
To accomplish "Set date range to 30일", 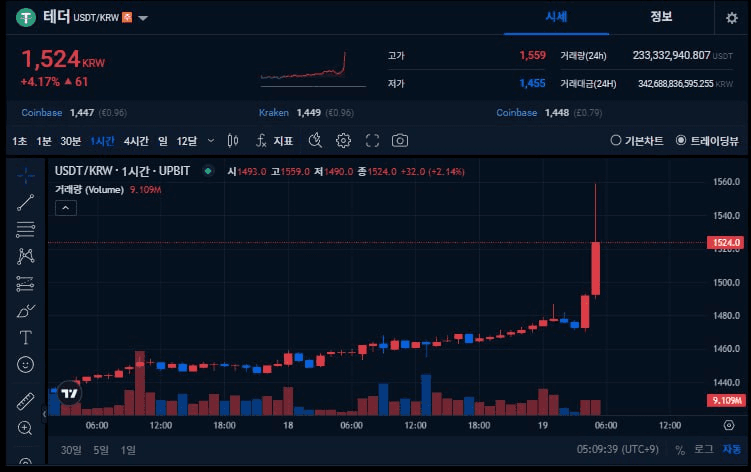I will (71, 450).
